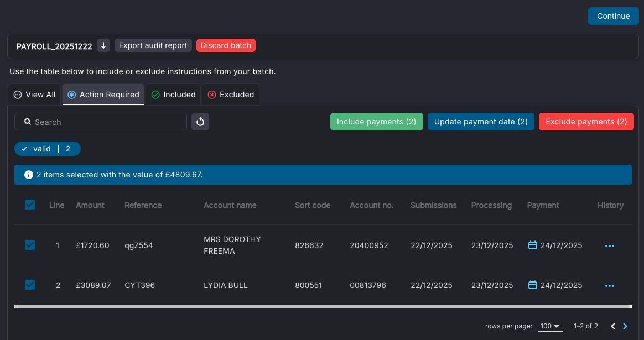Image resolution: width=644 pixels, height=340 pixels.
Task: Click the search magnifier icon
Action: 28,122
